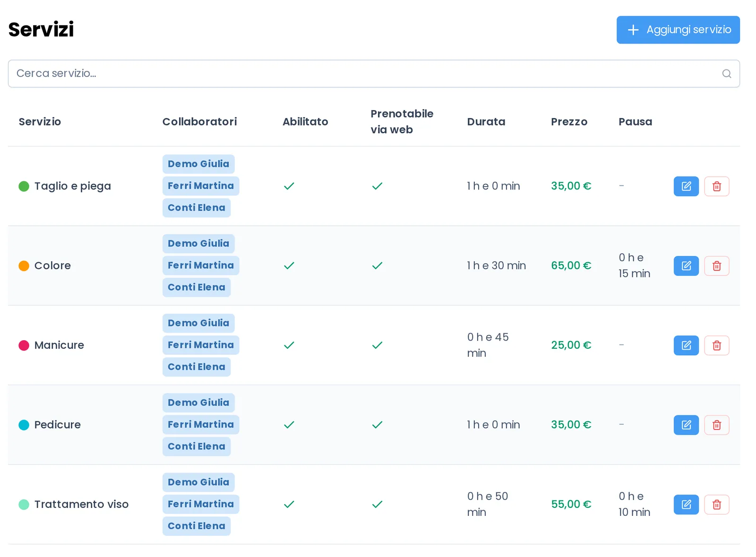Image resolution: width=756 pixels, height=557 pixels.
Task: Edit the Manicure service
Action: pyautogui.click(x=686, y=345)
